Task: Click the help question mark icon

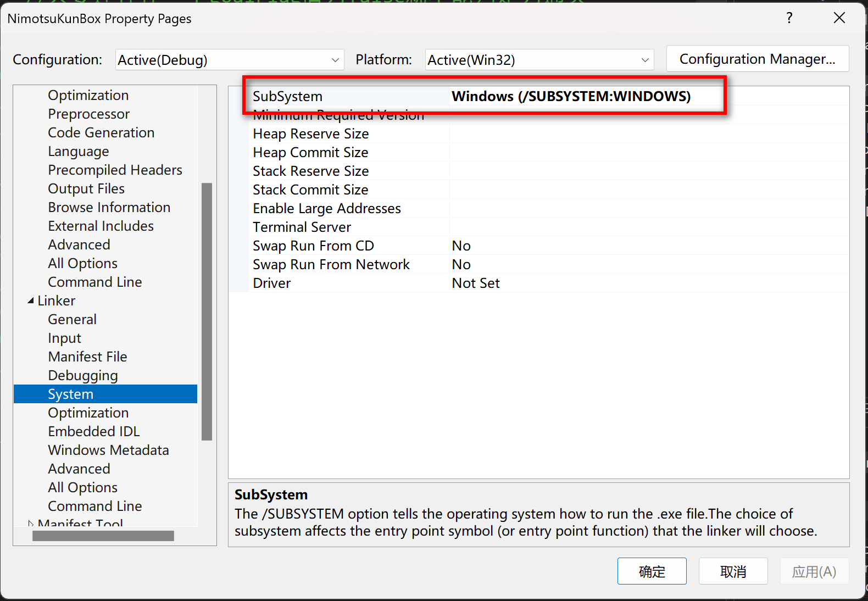Action: pos(789,18)
